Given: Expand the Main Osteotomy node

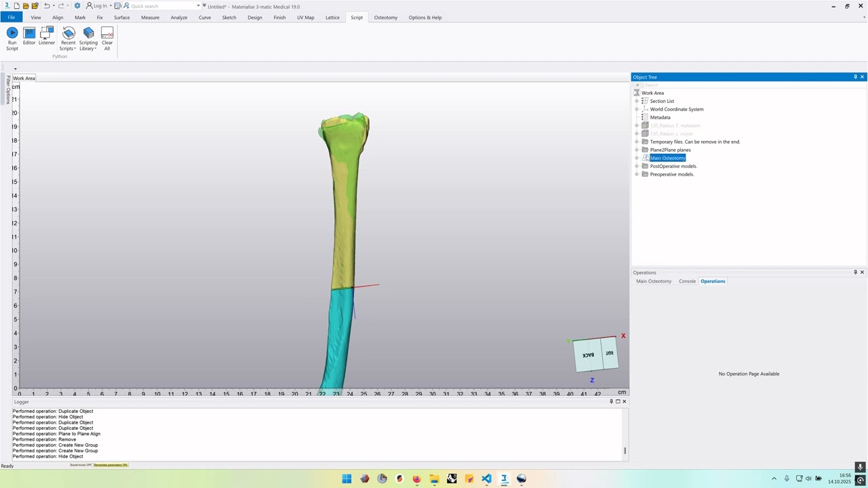Looking at the screenshot, I should point(637,158).
